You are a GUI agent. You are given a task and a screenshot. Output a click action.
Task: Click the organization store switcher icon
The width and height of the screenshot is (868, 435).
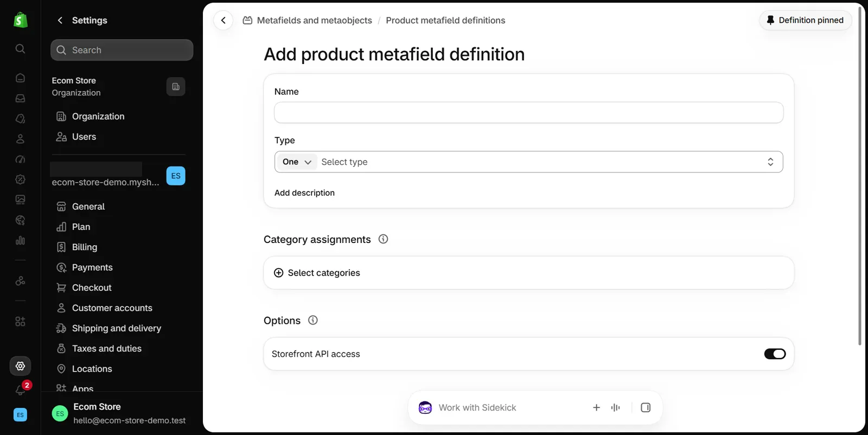tap(176, 87)
